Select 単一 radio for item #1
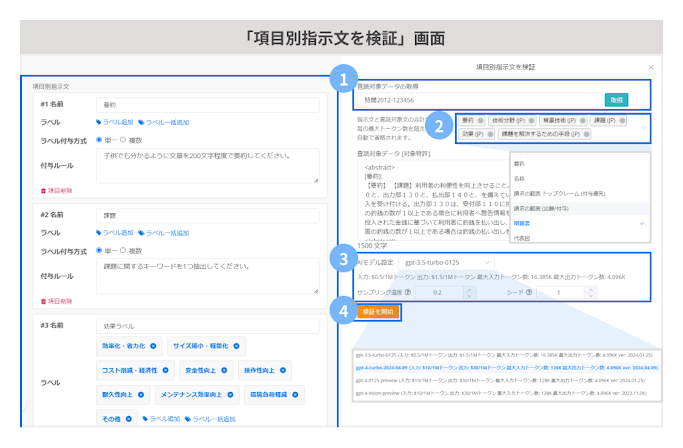Image resolution: width=683 pixels, height=448 pixels. pos(98,139)
